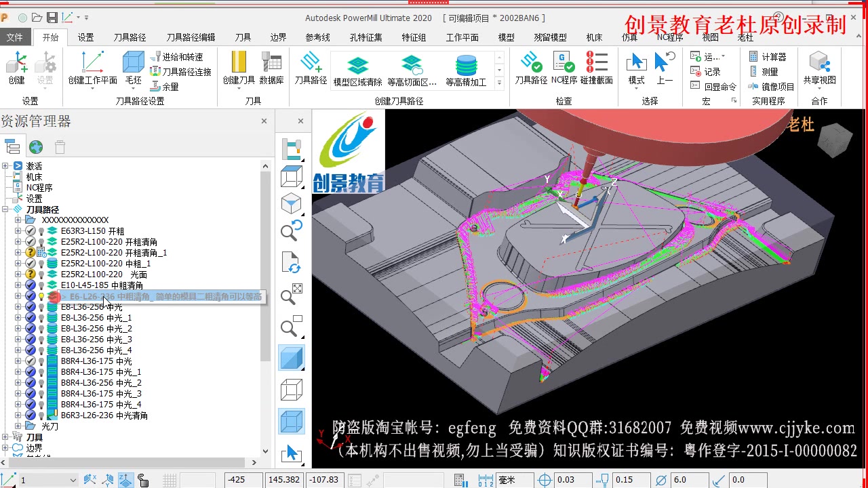Verify NC Program (NC程序) icon
Viewport: 868px width, 488px height.
tap(564, 68)
